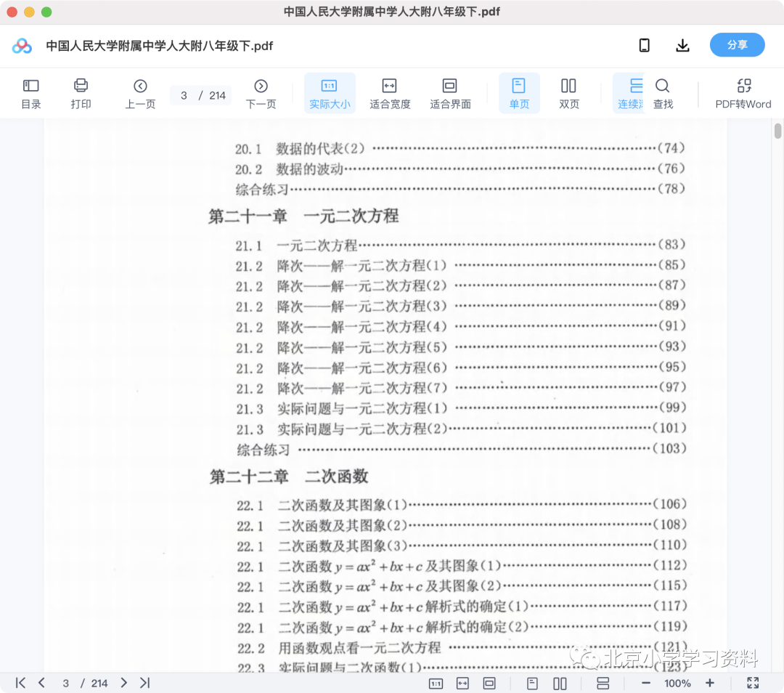Go to next page with 下一页
Screen dimensions: 784x693
click(261, 94)
